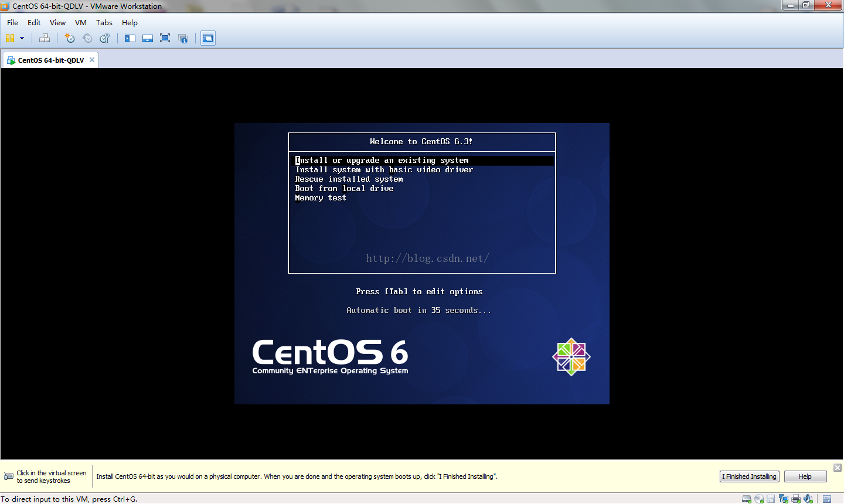
Task: Pause the VM with the suspend icon
Action: (x=10, y=38)
